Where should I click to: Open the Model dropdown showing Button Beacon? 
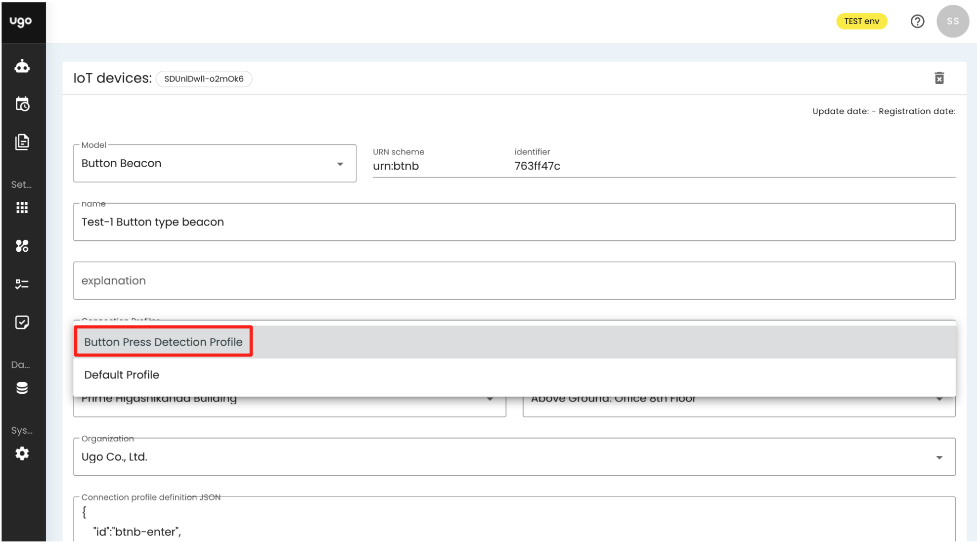coord(215,163)
